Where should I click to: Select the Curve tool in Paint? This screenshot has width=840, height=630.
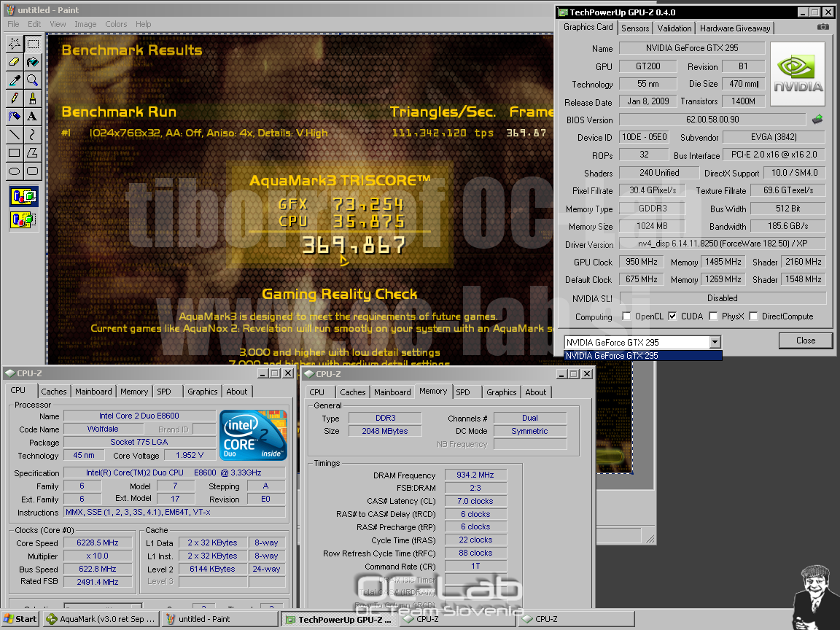[33, 135]
